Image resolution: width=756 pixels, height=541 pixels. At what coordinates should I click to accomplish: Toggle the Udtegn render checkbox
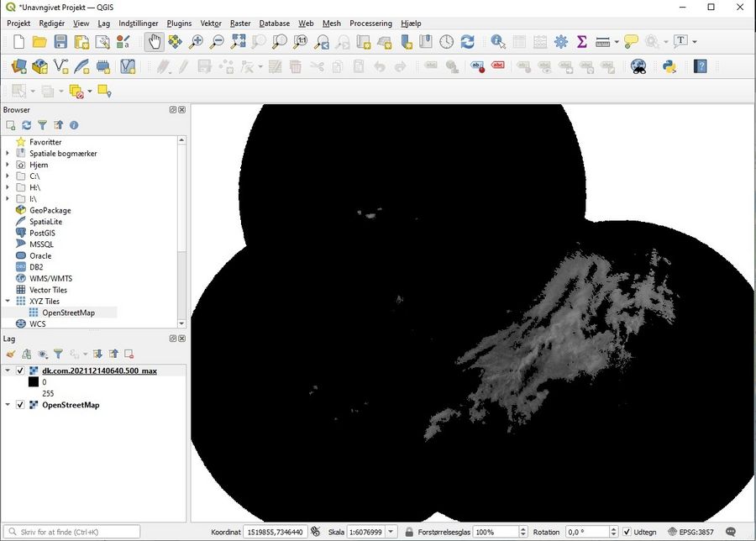point(627,532)
